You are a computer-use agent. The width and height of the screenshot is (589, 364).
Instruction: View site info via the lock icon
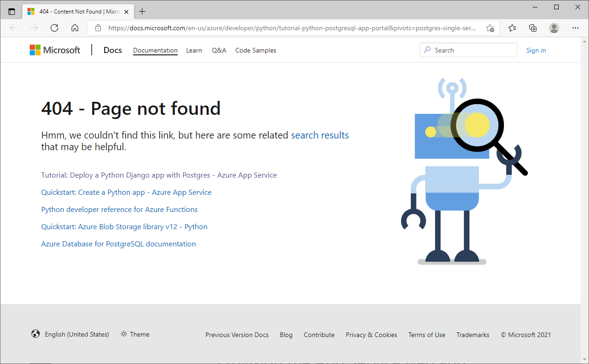(98, 28)
